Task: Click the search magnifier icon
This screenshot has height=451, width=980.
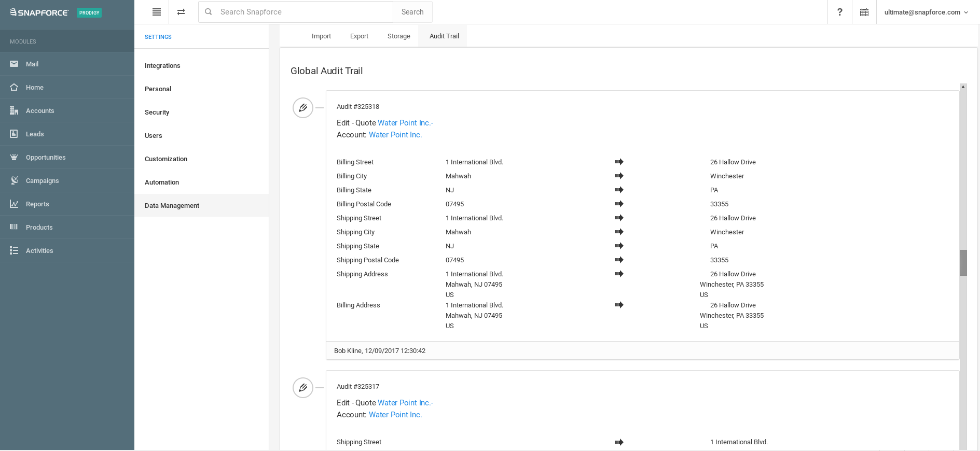Action: 209,11
